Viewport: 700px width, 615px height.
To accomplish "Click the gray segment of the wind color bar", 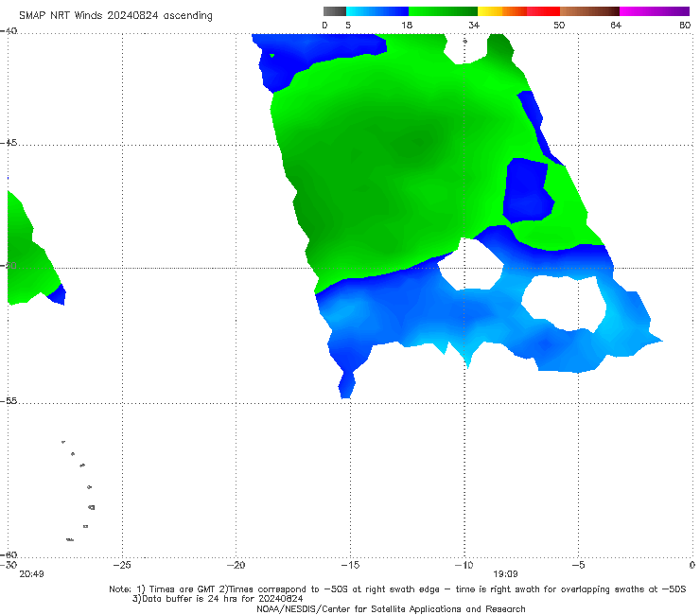I will 334,11.
